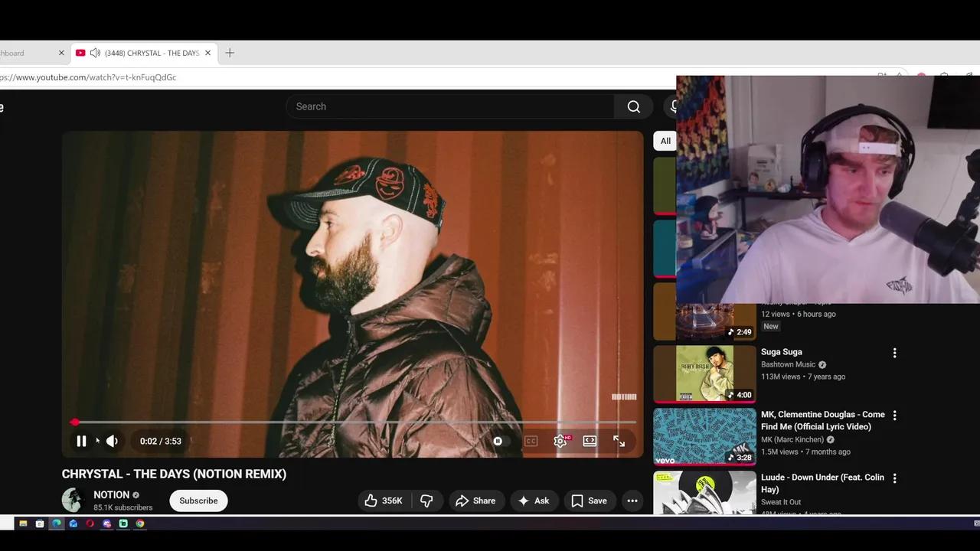Click the 85.1K subscribers text
Image resolution: width=980 pixels, height=551 pixels.
[123, 507]
